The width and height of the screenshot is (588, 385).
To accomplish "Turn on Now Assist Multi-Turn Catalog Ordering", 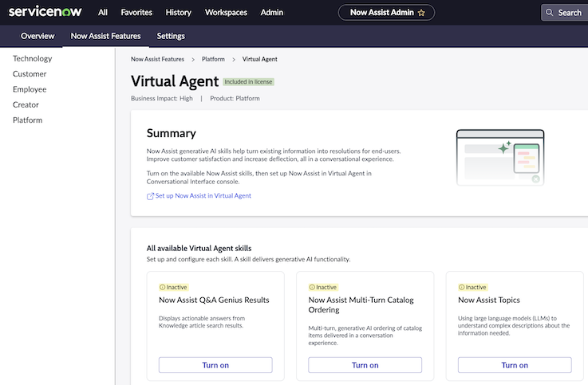I will 365,365.
